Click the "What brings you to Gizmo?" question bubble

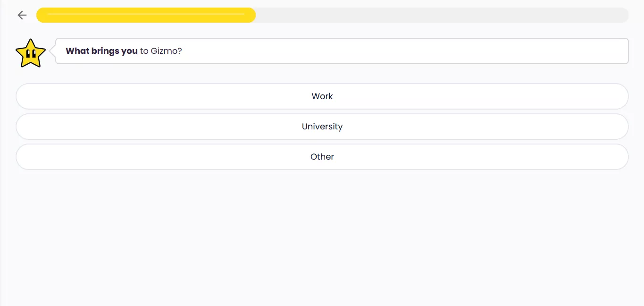[x=342, y=51]
